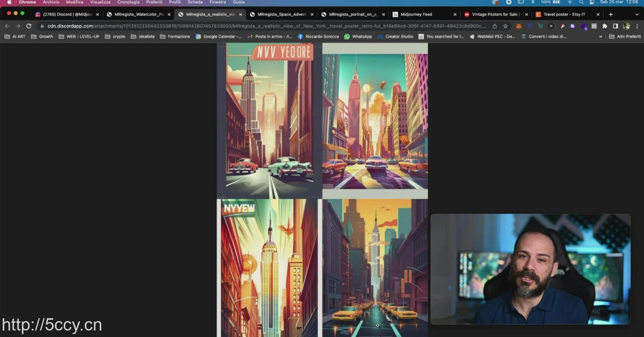
Task: Open the Extensions puzzle menu
Action: point(604,26)
